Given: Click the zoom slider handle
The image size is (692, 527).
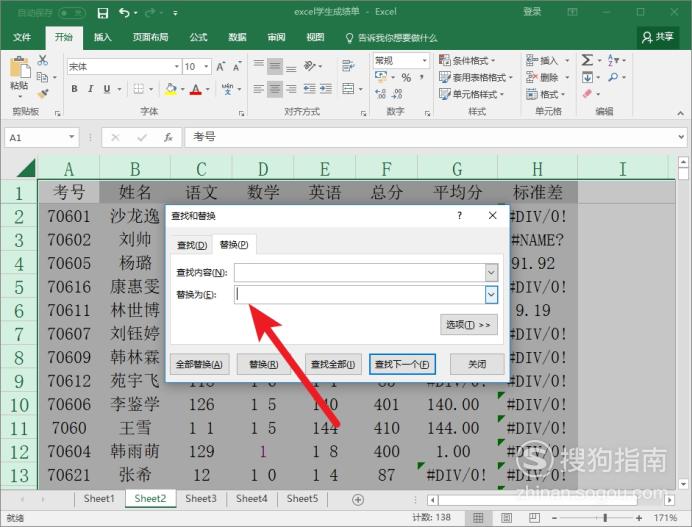Looking at the screenshot, I should click(605, 518).
